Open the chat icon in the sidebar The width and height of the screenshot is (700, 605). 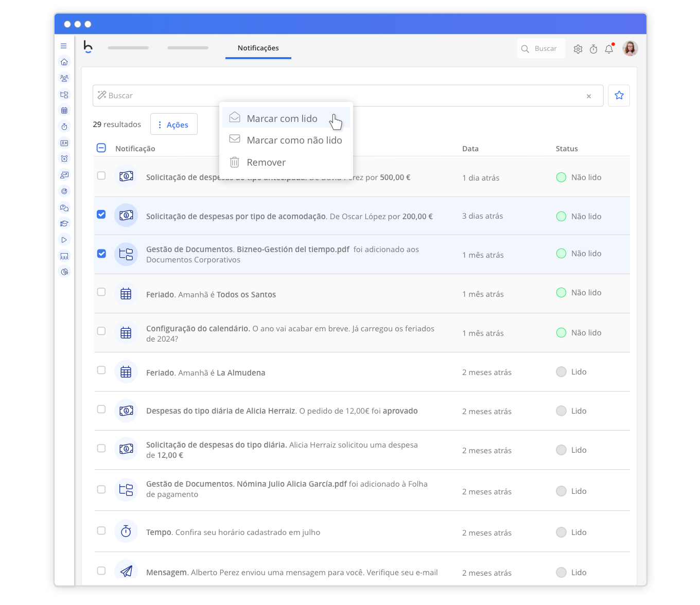click(x=64, y=208)
